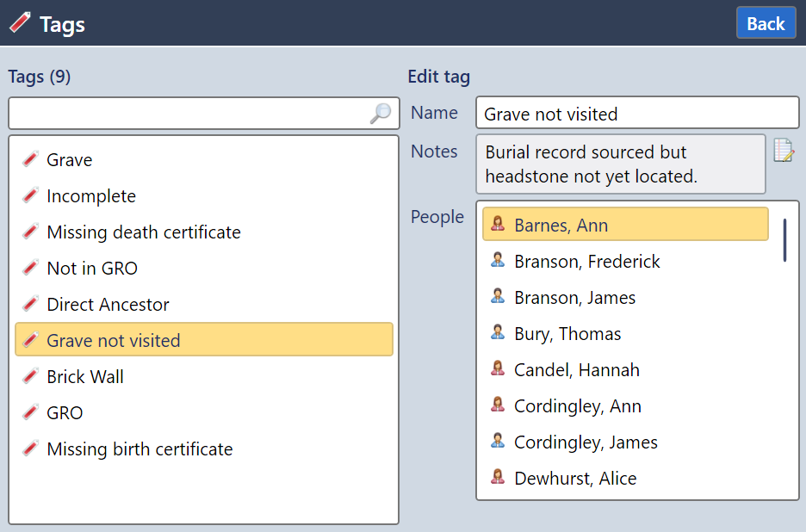Click the female icon beside "Dewhurst, Alice"
Screen dimensions: 806x532
(498, 478)
